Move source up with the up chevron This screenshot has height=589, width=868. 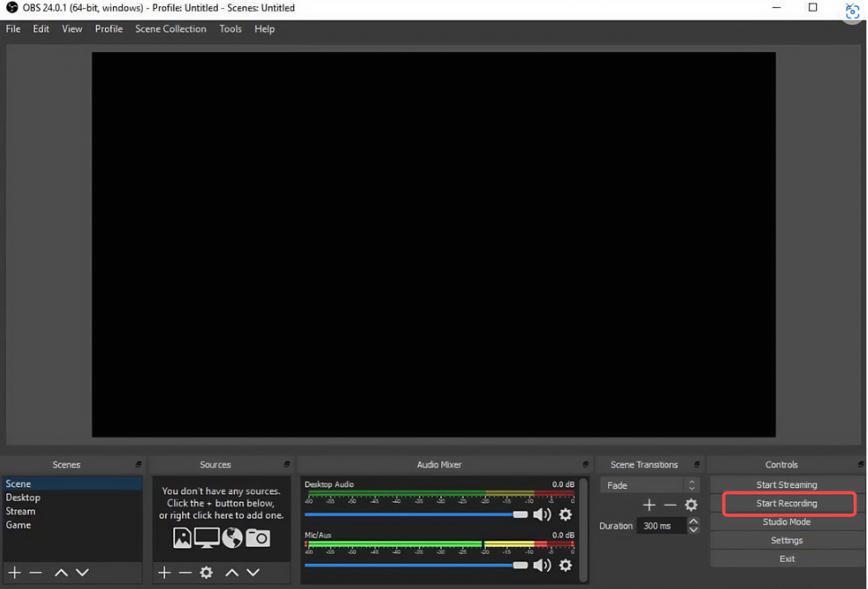tap(231, 572)
